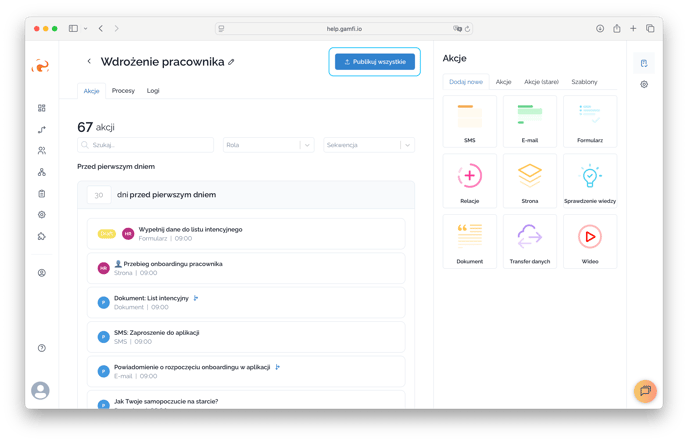Viewport: 688px width, 442px height.
Task: Open the Rola dropdown filter
Action: (268, 145)
